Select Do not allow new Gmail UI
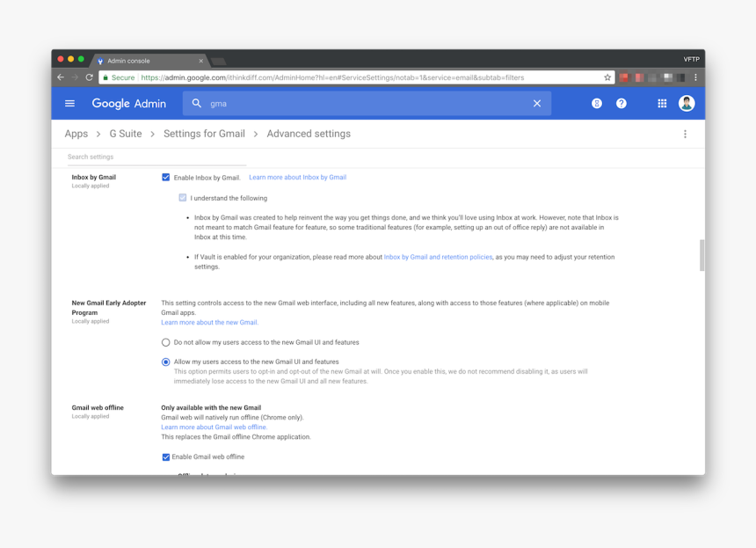Image resolution: width=756 pixels, height=548 pixels. (166, 342)
